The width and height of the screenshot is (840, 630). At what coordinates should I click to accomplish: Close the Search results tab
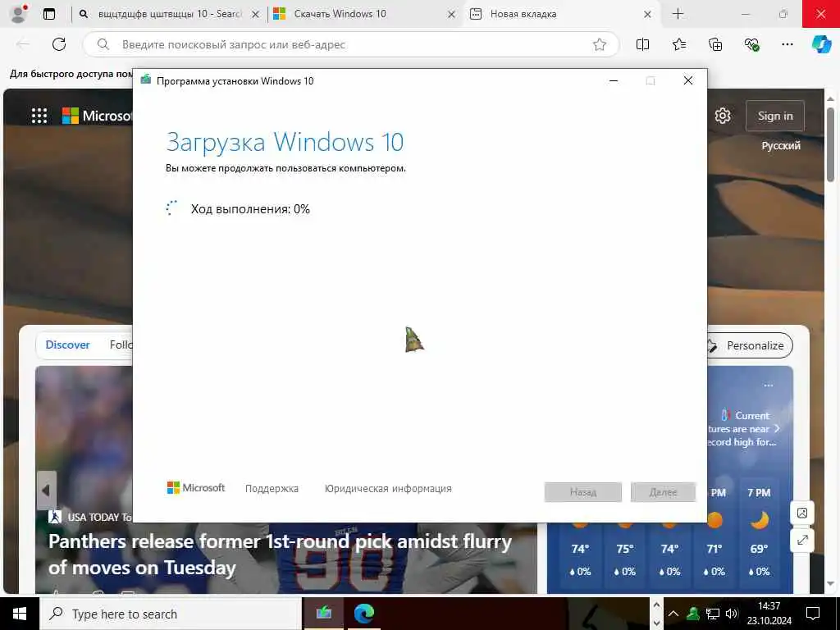coord(256,15)
